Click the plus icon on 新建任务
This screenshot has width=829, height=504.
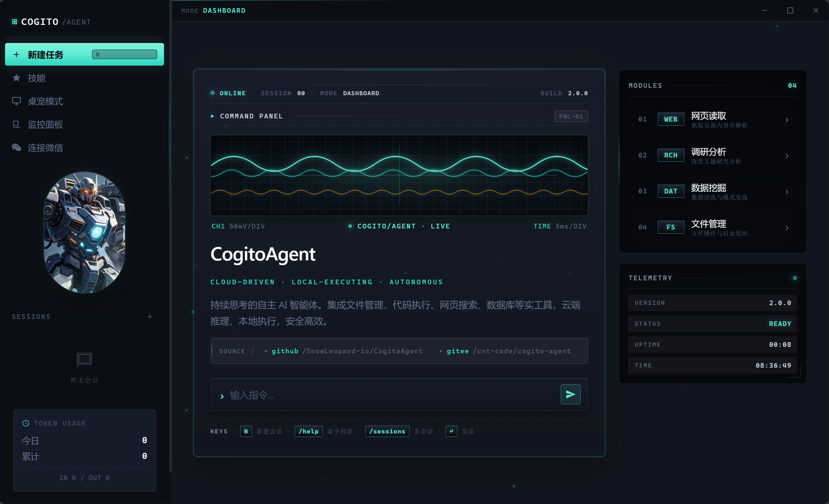tap(16, 55)
